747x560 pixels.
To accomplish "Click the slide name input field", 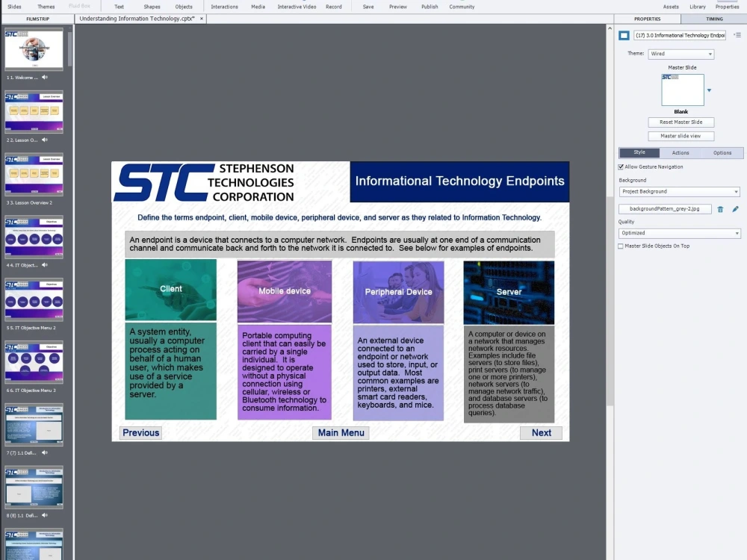I will 680,35.
